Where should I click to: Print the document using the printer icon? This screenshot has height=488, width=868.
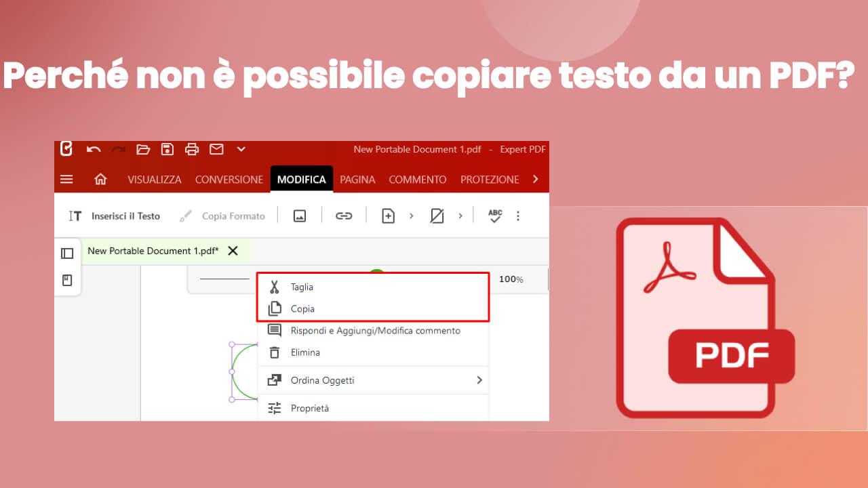[192, 149]
